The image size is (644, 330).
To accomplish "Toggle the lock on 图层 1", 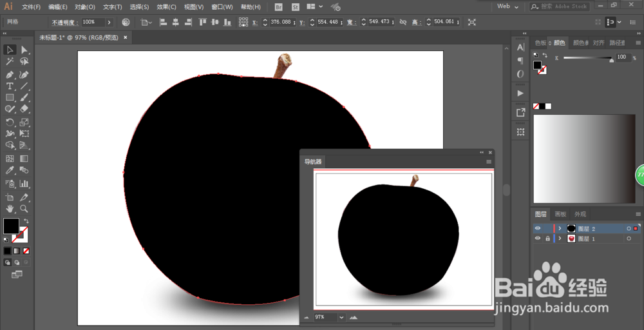I will (547, 238).
